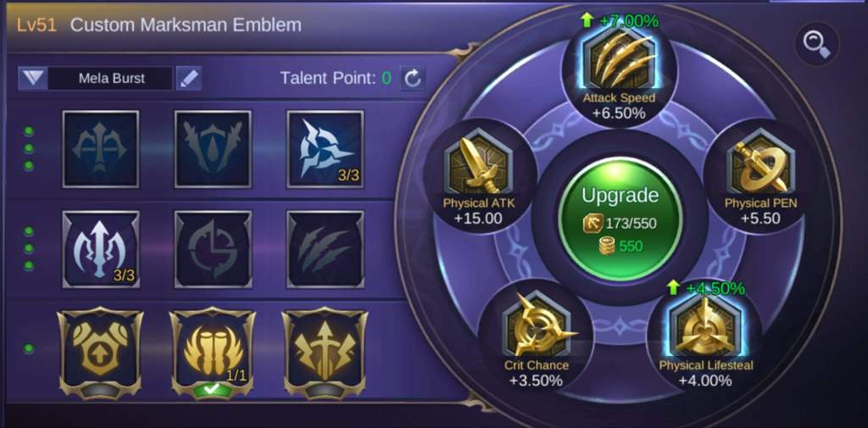Toggle the golden boots talent with green checkmark
This screenshot has width=868, height=428.
point(213,353)
